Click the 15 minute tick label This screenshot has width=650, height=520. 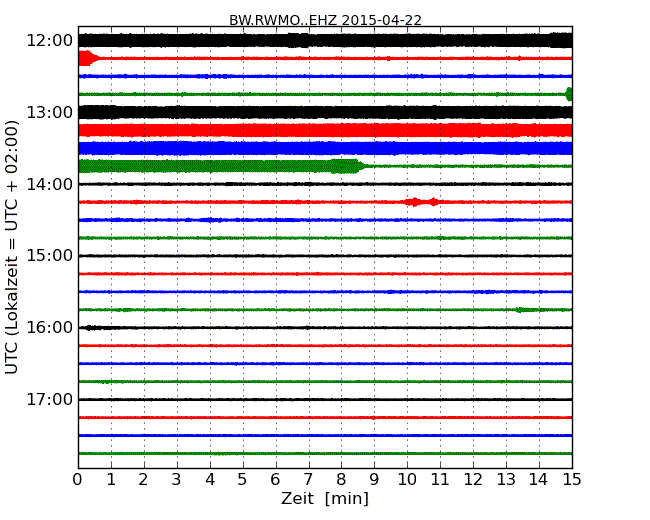572,480
